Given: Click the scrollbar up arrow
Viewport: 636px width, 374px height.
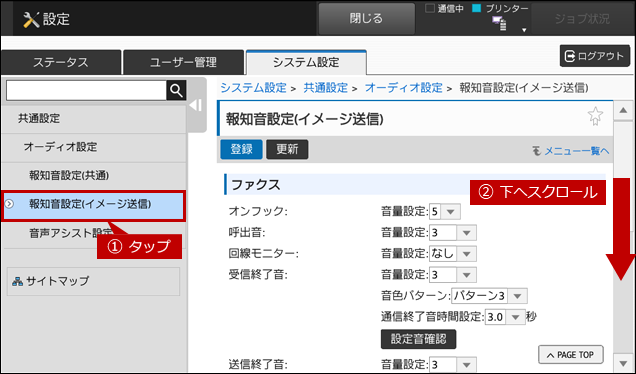Looking at the screenshot, I should pos(623,110).
